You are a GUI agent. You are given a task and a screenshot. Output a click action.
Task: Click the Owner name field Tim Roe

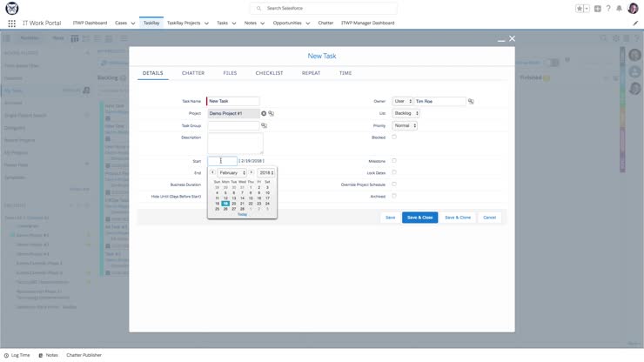tap(439, 101)
